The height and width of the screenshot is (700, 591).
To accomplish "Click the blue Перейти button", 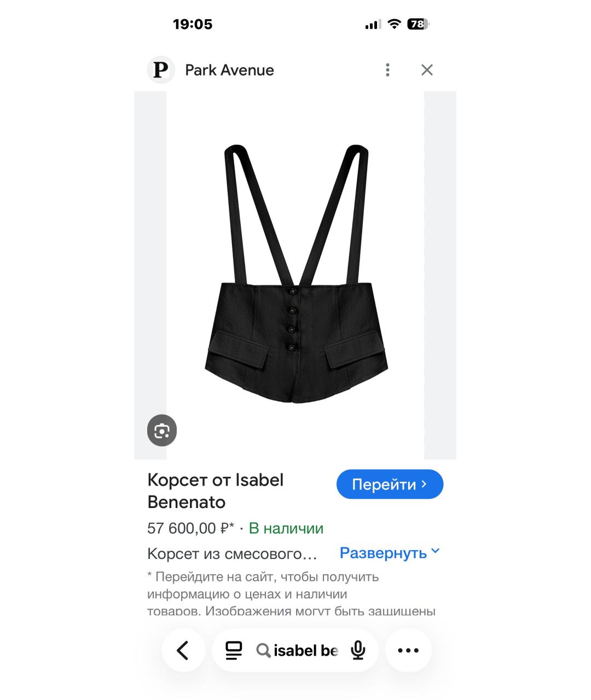I will [x=390, y=484].
